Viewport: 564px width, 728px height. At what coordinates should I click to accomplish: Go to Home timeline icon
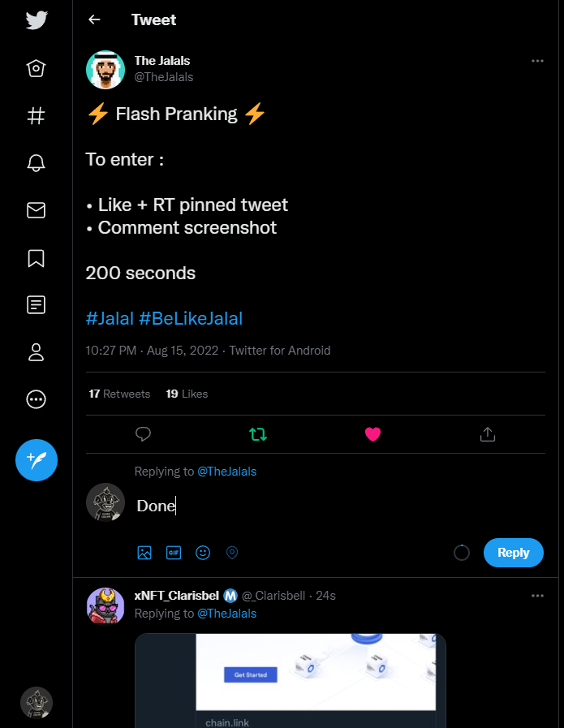[37, 69]
